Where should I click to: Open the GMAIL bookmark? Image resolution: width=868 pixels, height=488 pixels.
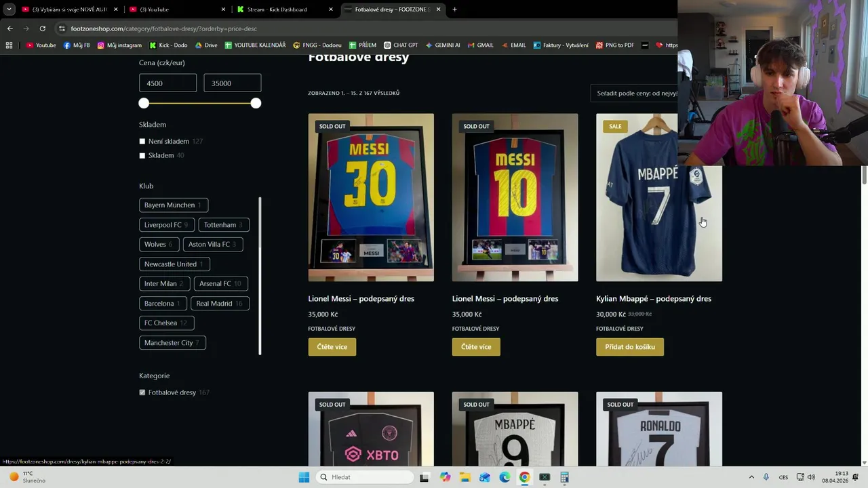pos(480,45)
